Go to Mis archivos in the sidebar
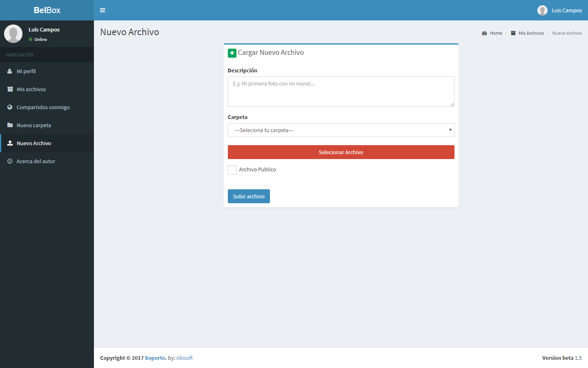Viewport: 588px width, 368px height. click(47, 89)
